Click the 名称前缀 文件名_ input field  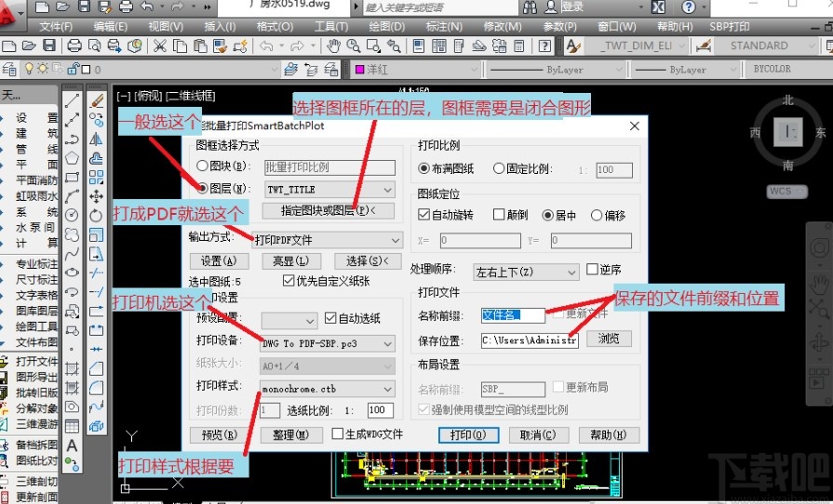tap(513, 315)
